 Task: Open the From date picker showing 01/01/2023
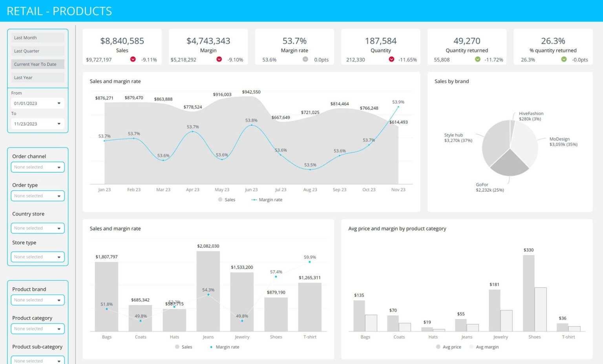(x=37, y=103)
